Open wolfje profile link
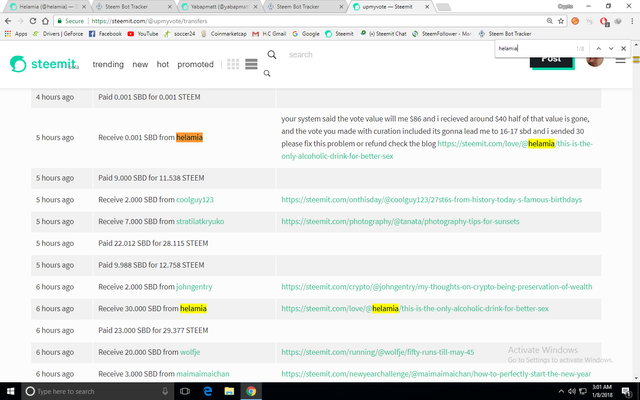The image size is (640, 400). (190, 352)
